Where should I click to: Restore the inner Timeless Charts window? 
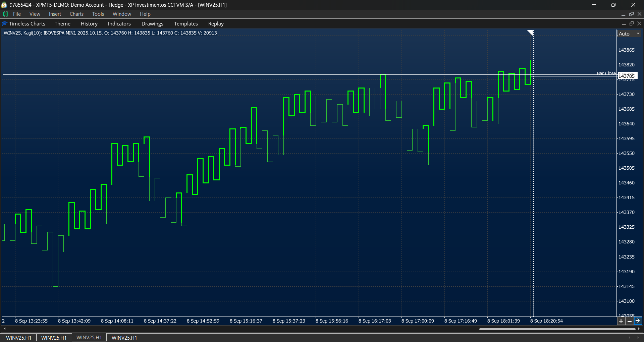point(632,23)
